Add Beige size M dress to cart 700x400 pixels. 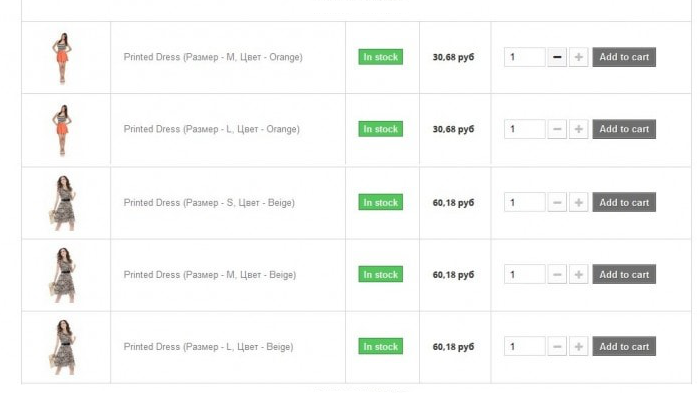pos(624,274)
